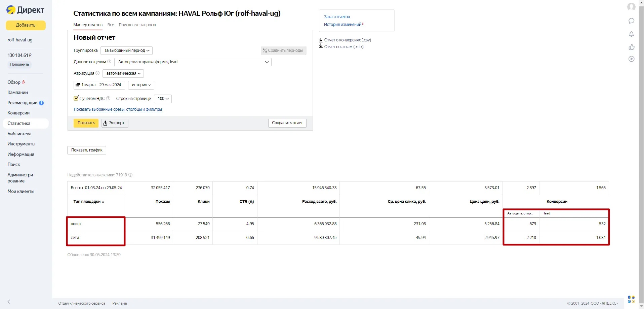
Task: Open the Строк на странице dropdown
Action: click(163, 99)
